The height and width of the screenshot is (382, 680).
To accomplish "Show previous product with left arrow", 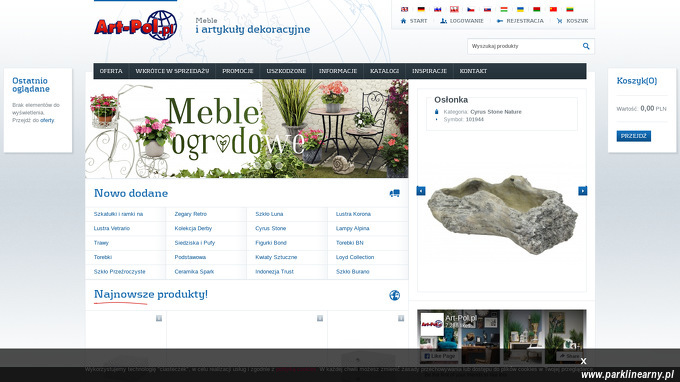I will pos(421,191).
